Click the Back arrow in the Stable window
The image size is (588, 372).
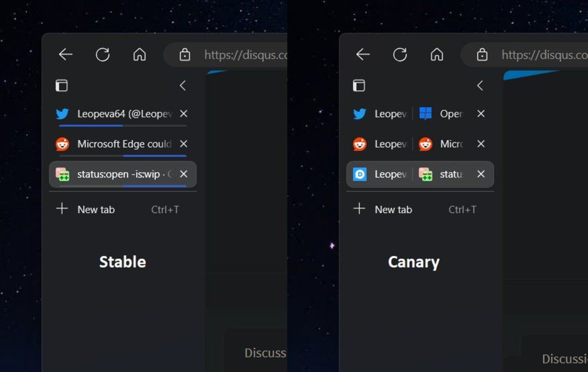pos(66,55)
